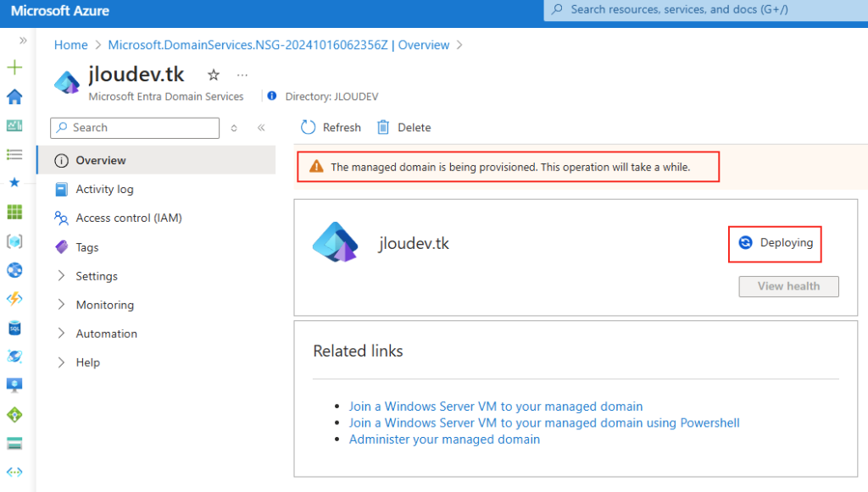Focus the resource menu Search box

(135, 128)
